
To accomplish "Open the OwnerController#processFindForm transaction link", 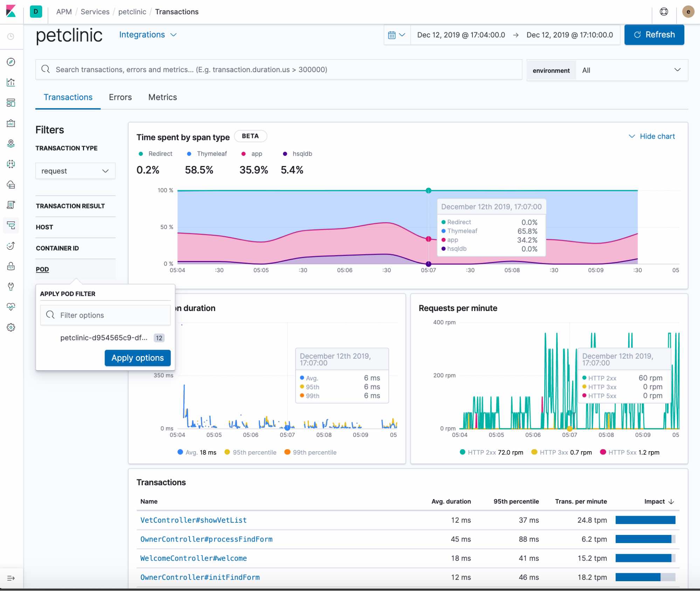I will click(x=206, y=539).
